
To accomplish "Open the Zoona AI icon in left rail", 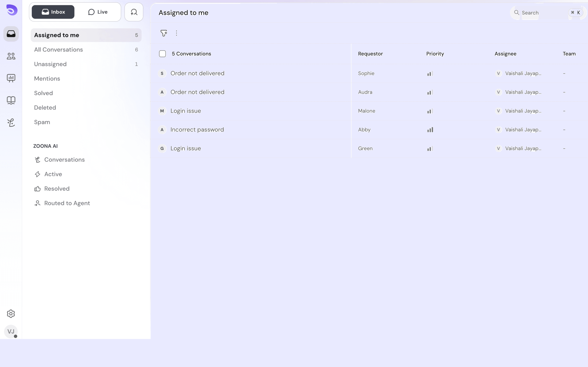I will 11,123.
